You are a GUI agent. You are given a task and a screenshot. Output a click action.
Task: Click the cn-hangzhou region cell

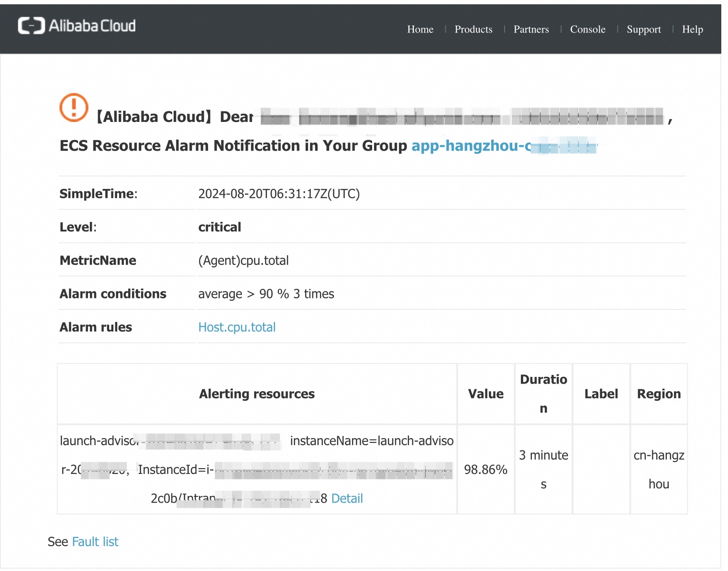point(659,470)
